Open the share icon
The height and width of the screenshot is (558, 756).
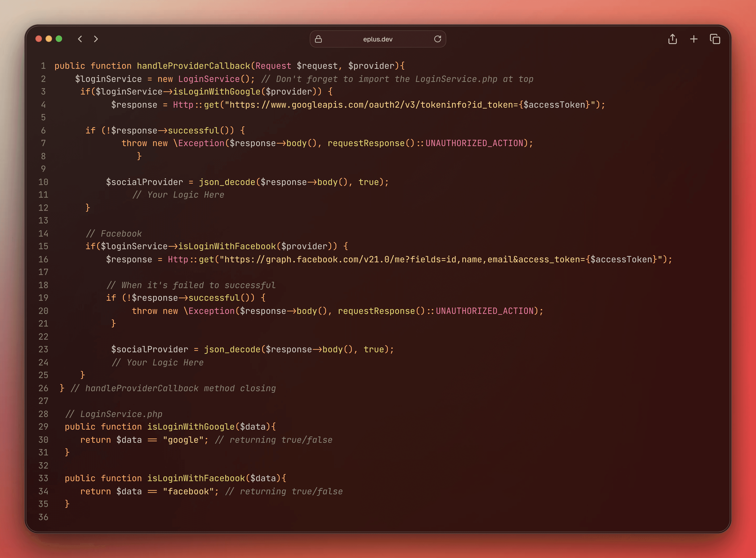click(672, 39)
